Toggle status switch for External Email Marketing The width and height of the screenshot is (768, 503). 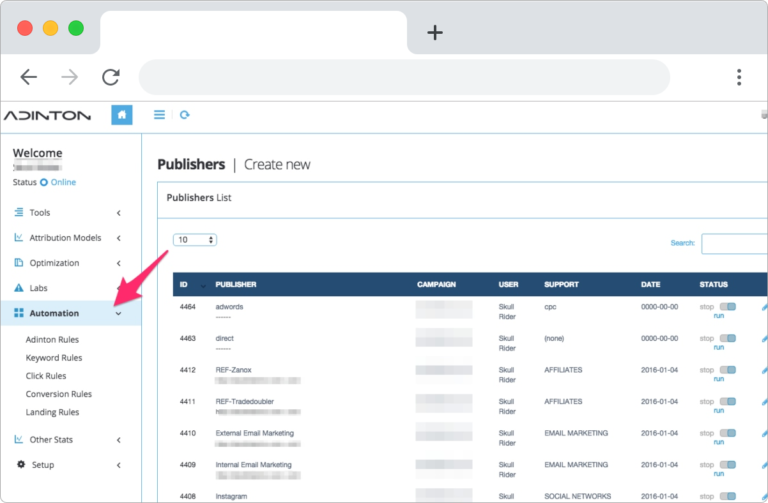(727, 433)
